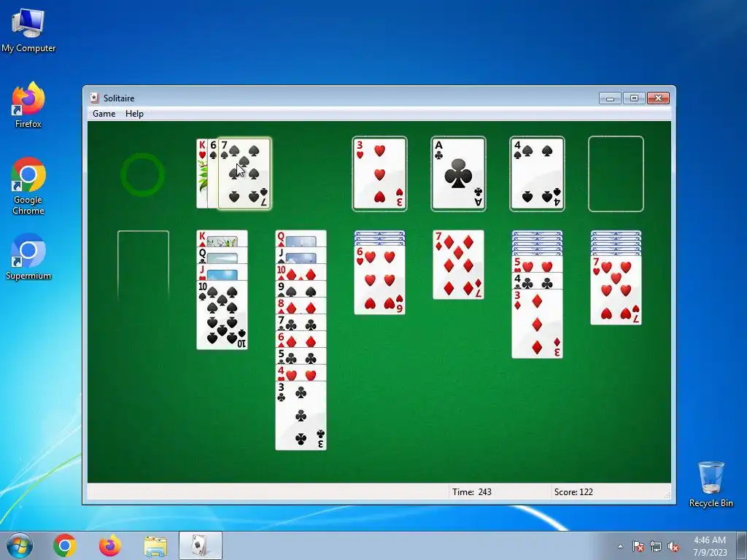Launch Firefox from the taskbar
The image size is (747, 560).
coord(109,545)
